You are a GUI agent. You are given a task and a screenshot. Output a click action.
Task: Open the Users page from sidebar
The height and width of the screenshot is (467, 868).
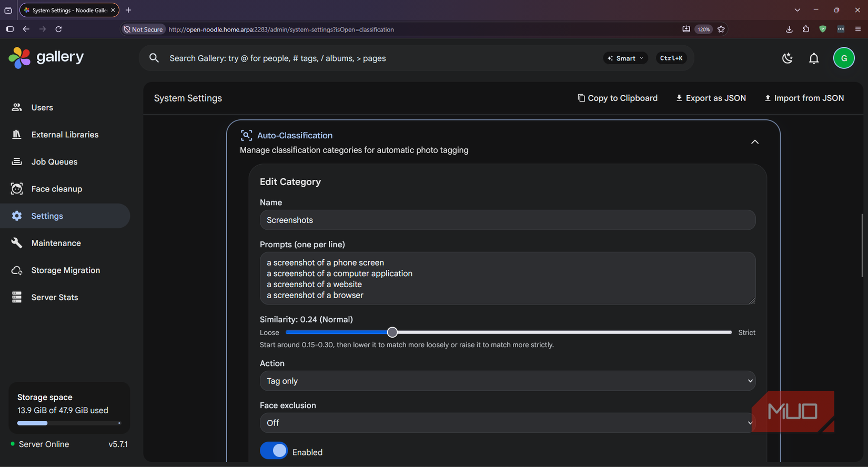[65, 107]
